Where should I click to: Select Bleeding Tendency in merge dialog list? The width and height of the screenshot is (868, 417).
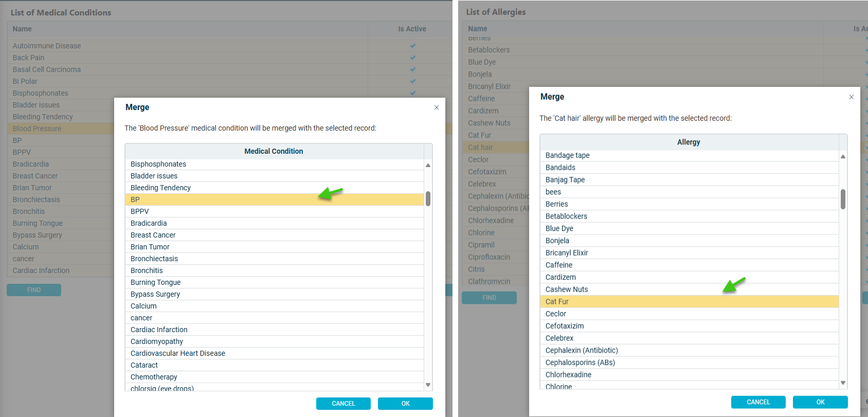tap(275, 188)
